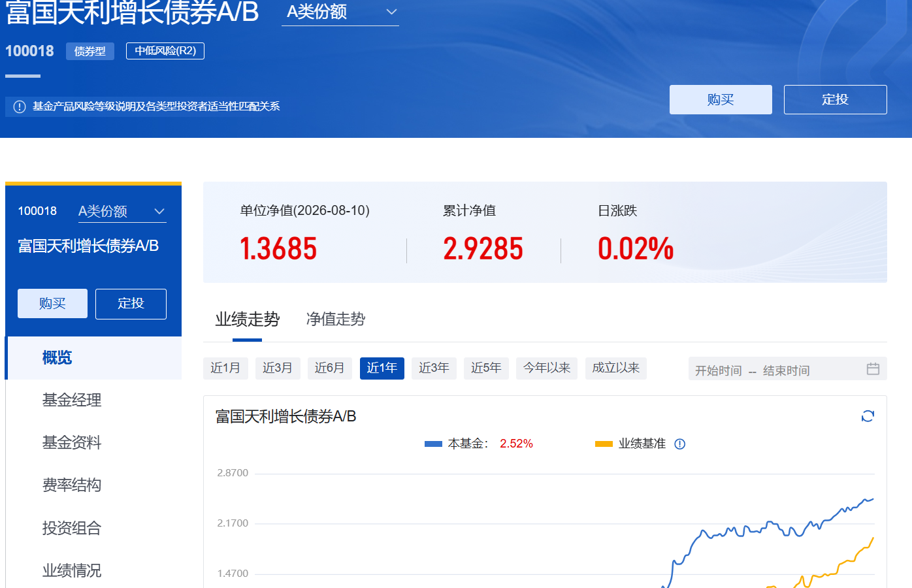Click the 开始时间 date field
The width and height of the screenshot is (912, 588).
tap(719, 370)
